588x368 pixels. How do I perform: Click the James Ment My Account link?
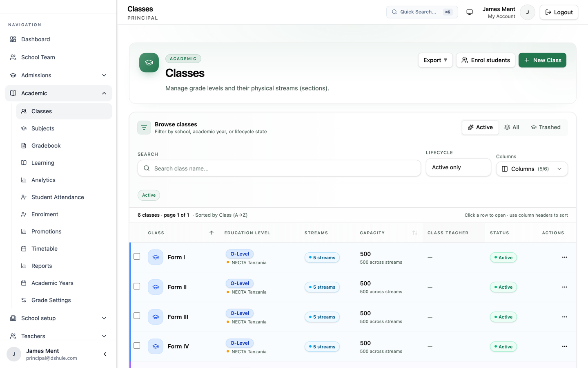point(499,12)
